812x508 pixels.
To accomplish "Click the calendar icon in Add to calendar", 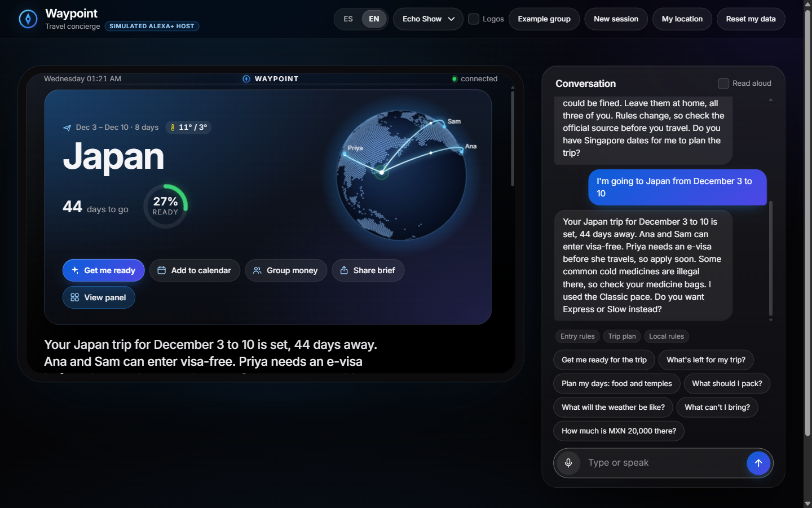I will [x=161, y=270].
